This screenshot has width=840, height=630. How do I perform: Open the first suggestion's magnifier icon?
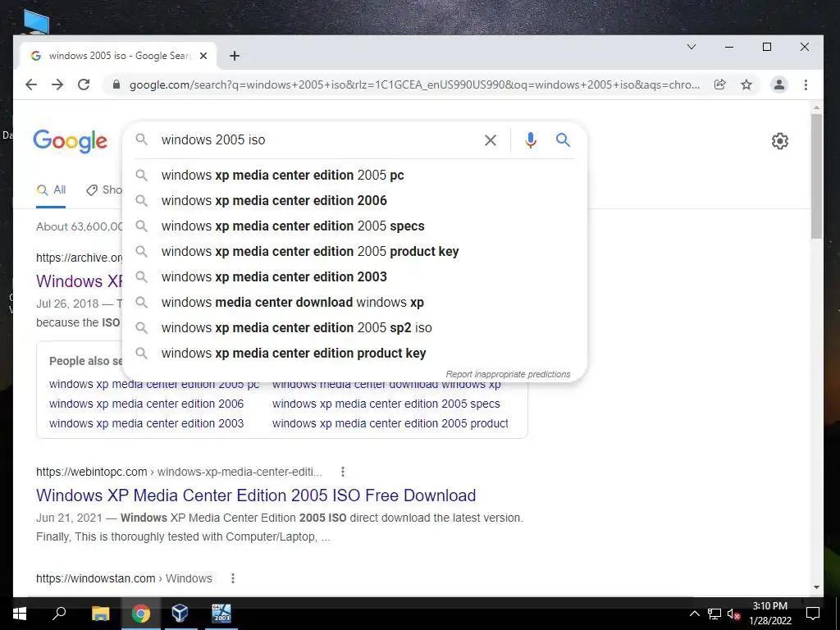(x=141, y=176)
